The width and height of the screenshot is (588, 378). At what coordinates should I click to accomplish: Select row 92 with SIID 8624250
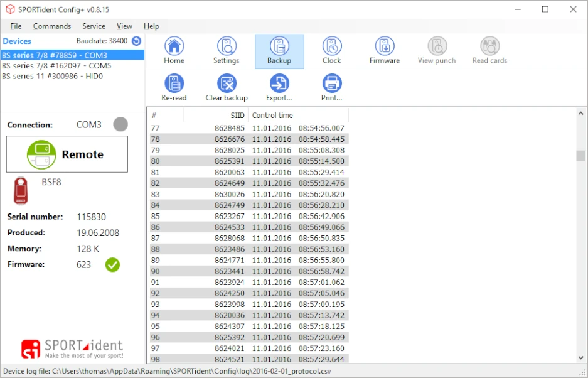[249, 293]
